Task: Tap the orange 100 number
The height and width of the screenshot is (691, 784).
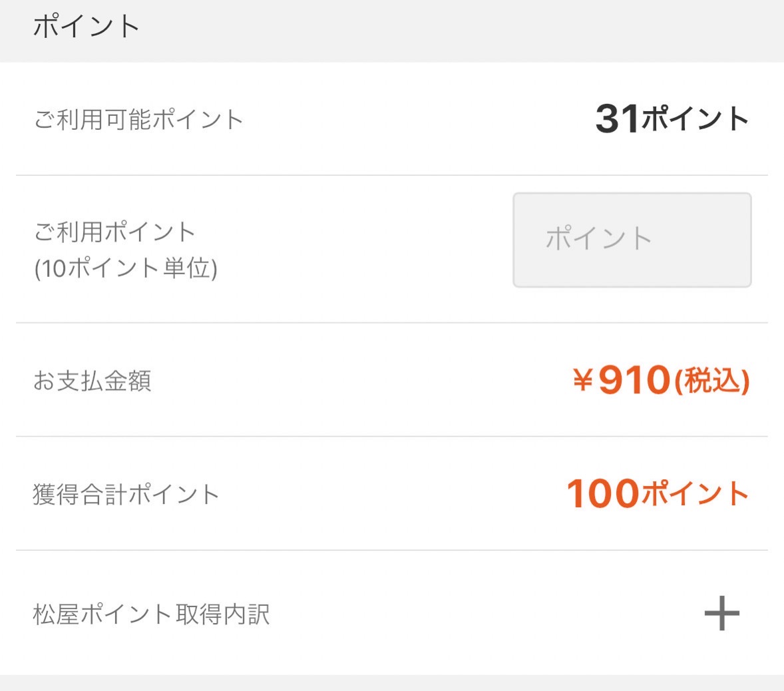Action: (603, 493)
